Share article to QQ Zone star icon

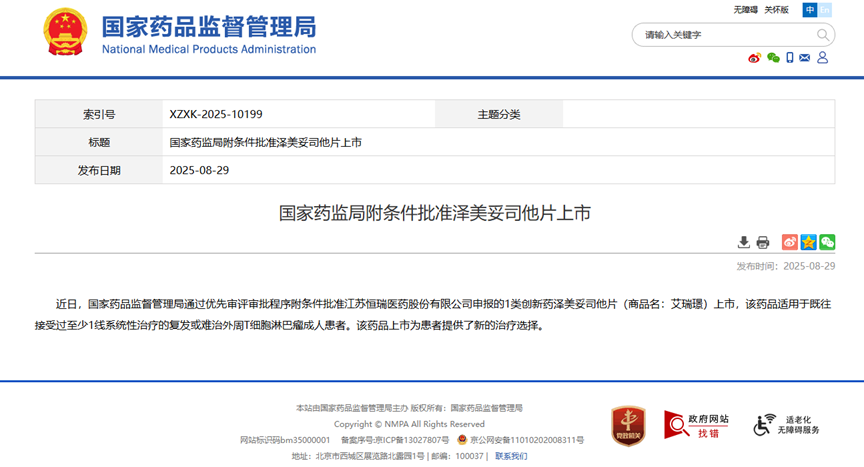(808, 242)
